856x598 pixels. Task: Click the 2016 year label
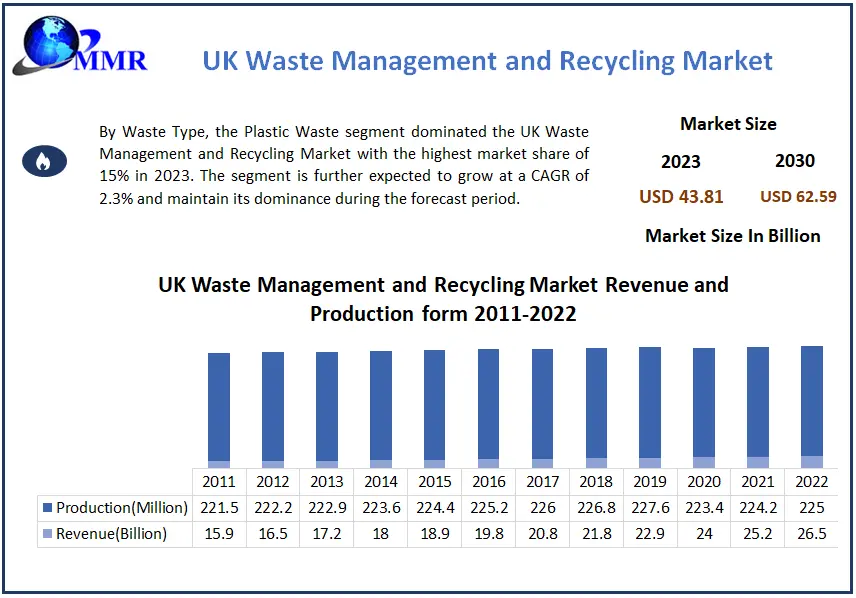coord(489,482)
